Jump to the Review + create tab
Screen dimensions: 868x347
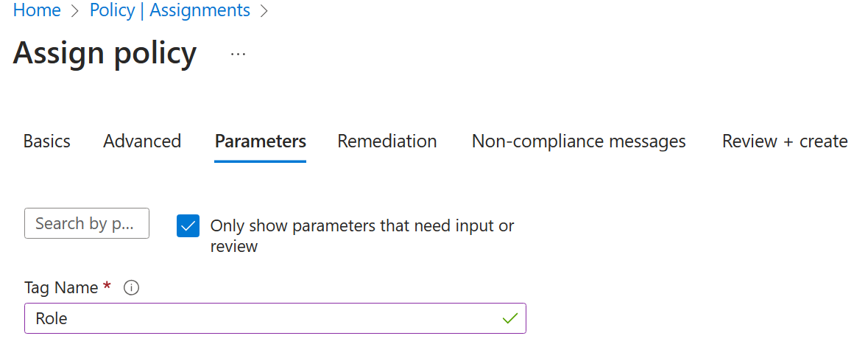click(x=785, y=141)
